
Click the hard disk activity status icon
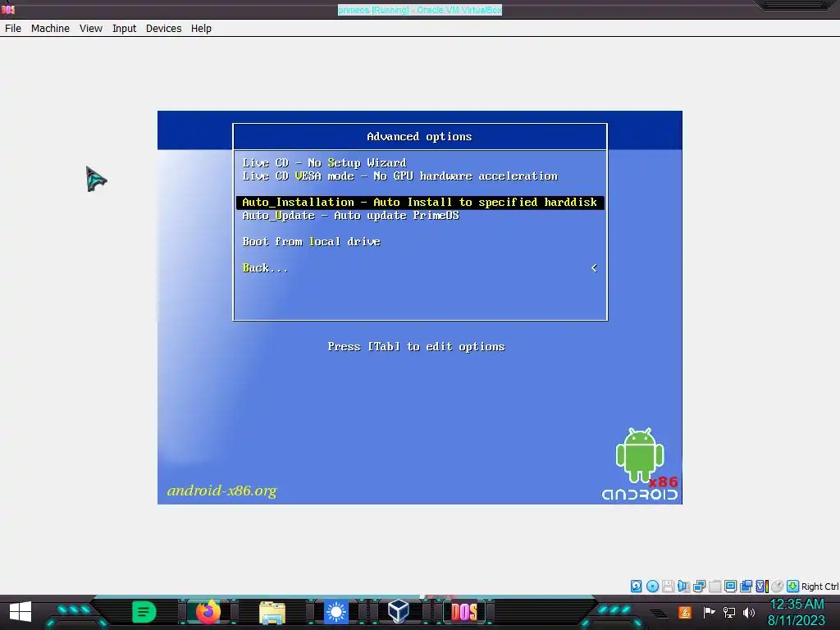click(636, 586)
